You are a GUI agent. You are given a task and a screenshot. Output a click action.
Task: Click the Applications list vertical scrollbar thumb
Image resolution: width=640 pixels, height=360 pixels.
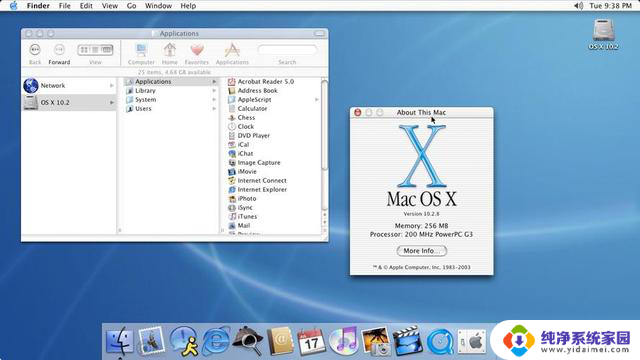point(324,124)
